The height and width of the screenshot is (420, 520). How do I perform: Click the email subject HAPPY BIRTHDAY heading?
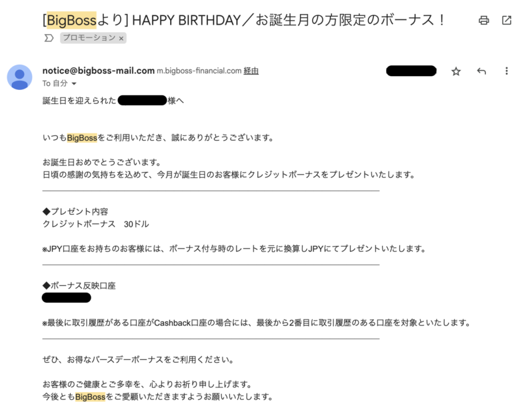tap(243, 21)
